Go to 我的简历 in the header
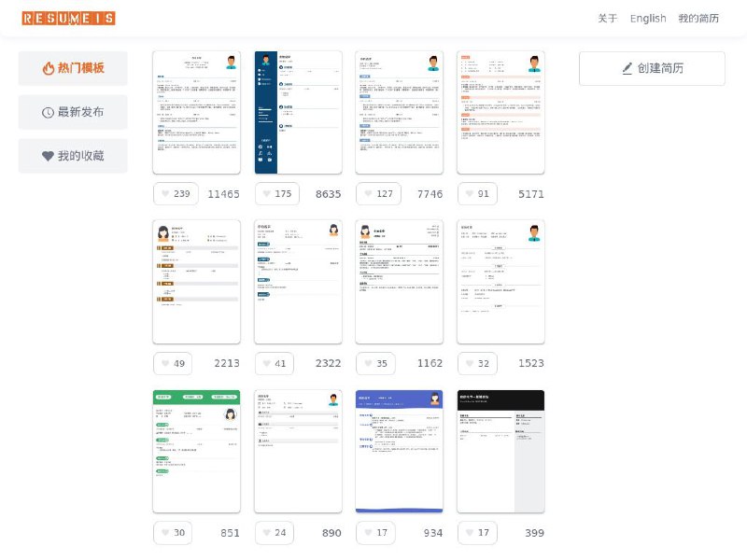The height and width of the screenshot is (560, 747). [698, 19]
